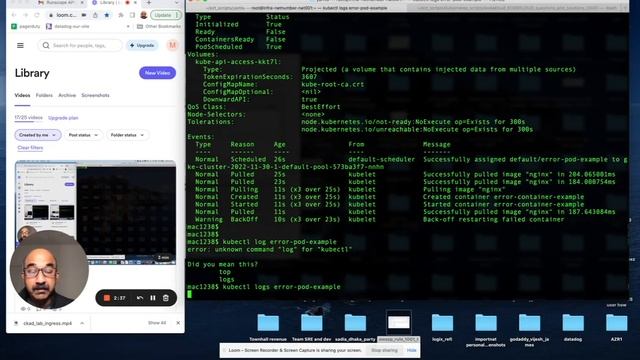640x360 pixels.
Task: Click the 'Back-off restarting failed container' message
Action: (493, 220)
